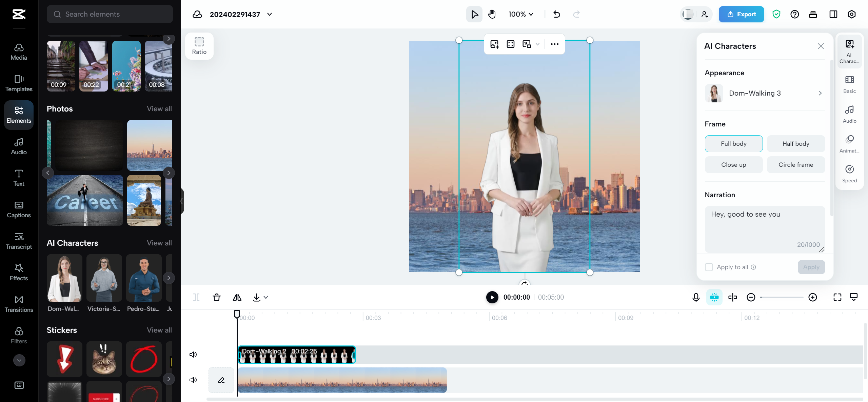
Task: Select the Pedro AI character thumbnail
Action: click(x=143, y=278)
